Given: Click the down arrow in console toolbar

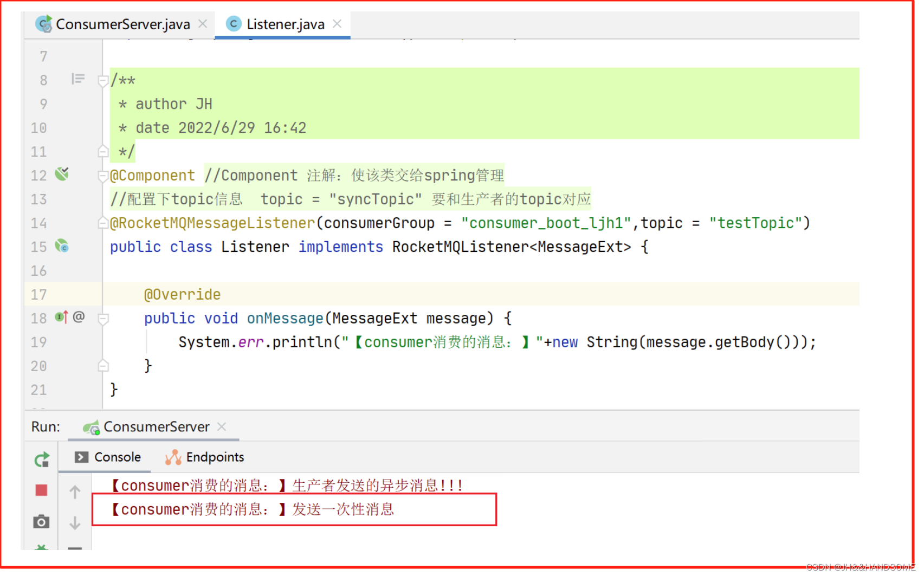Looking at the screenshot, I should click(75, 523).
